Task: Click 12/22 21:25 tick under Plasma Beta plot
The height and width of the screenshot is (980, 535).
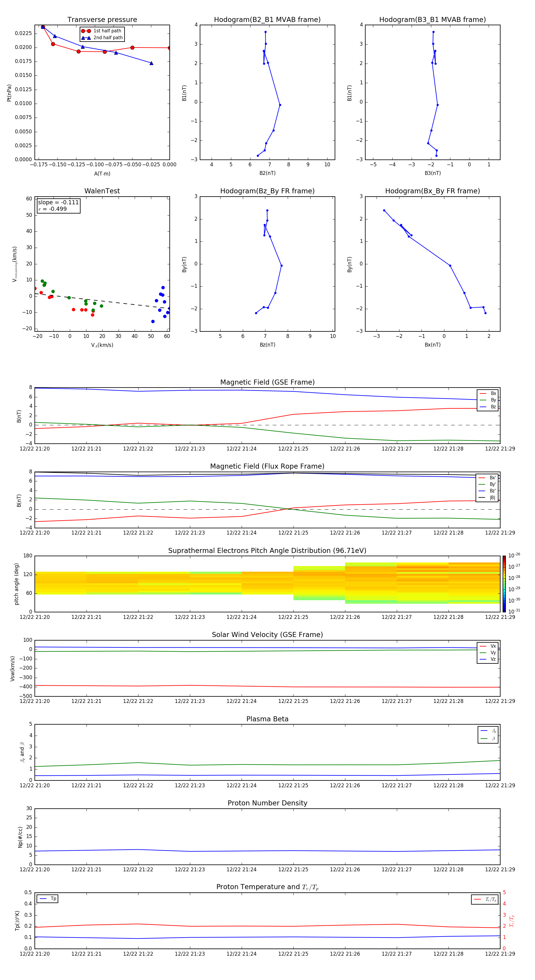Action: (x=293, y=785)
